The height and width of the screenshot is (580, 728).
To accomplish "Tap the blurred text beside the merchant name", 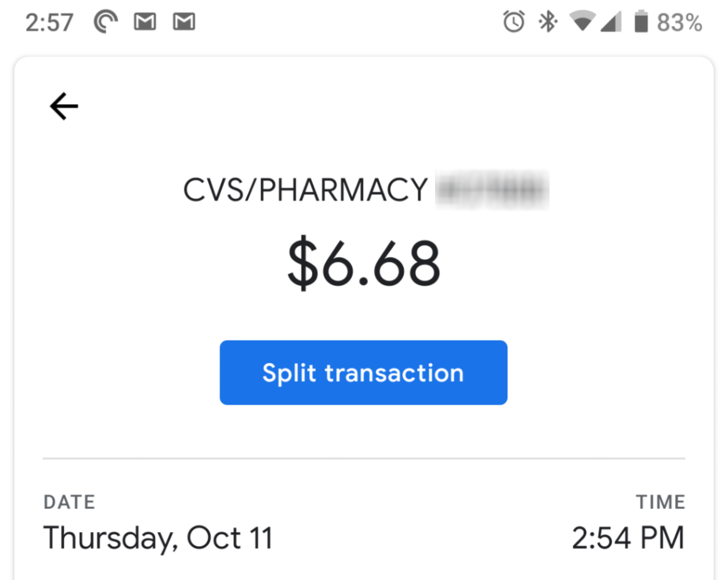I will pos(492,190).
